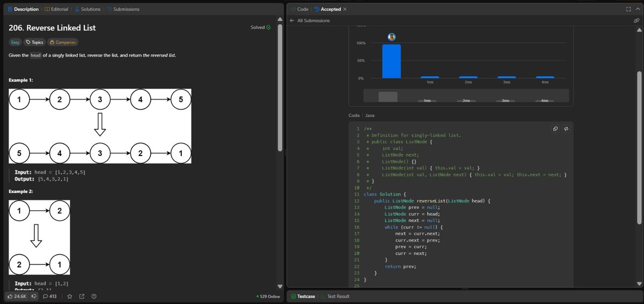
Task: Like the problem with thumbs up
Action: pos(17,296)
